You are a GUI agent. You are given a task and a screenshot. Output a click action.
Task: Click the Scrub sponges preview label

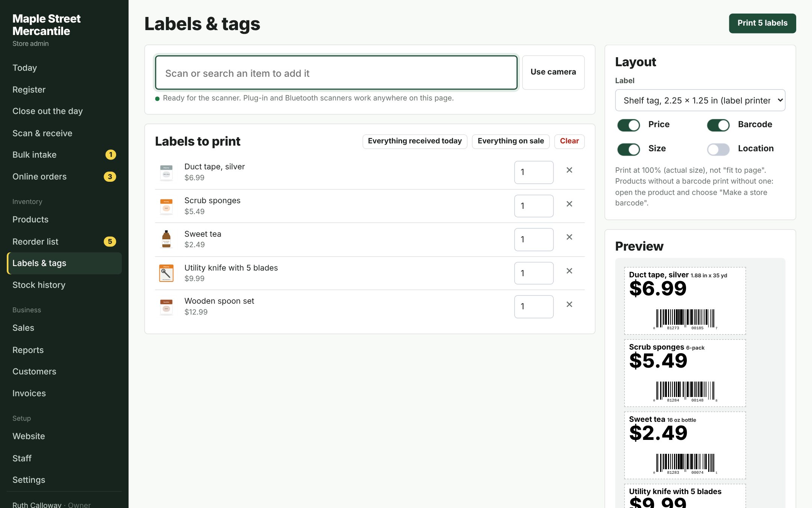click(685, 373)
